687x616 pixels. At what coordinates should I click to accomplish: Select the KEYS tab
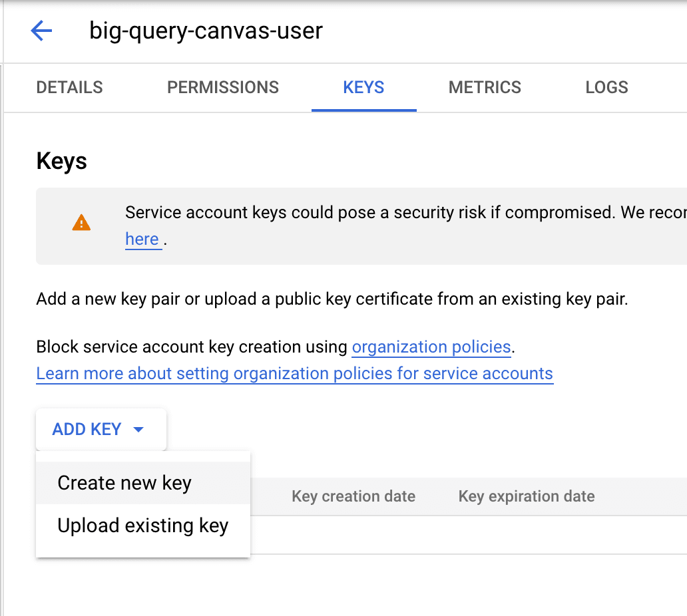(363, 88)
